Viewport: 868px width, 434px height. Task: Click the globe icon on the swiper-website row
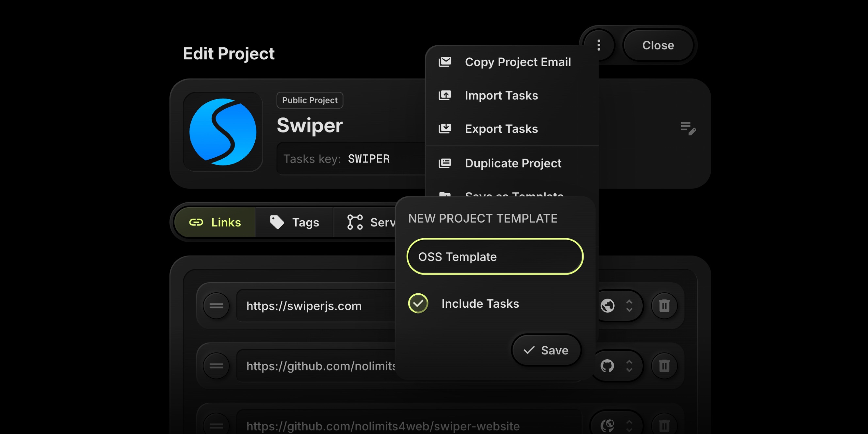click(607, 425)
